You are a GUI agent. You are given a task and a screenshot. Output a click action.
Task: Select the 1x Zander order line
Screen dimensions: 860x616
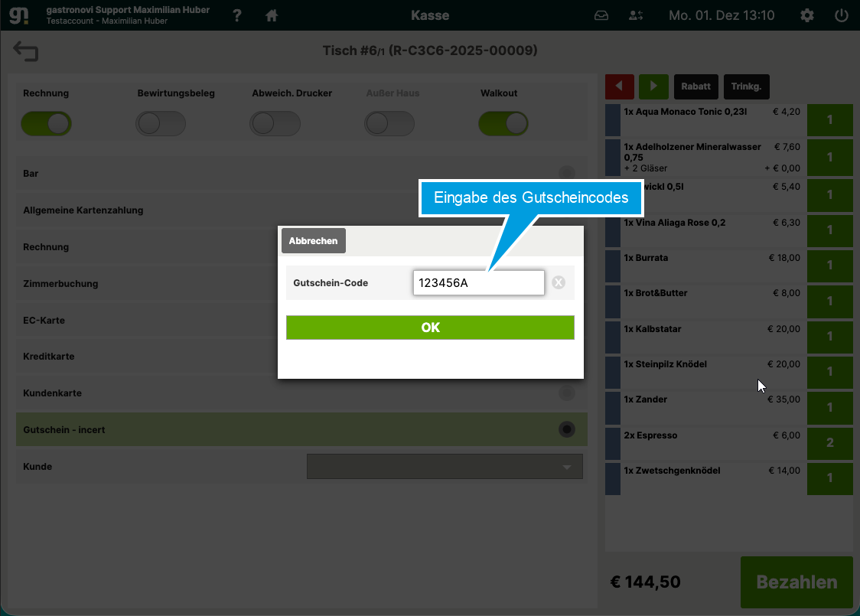point(706,407)
